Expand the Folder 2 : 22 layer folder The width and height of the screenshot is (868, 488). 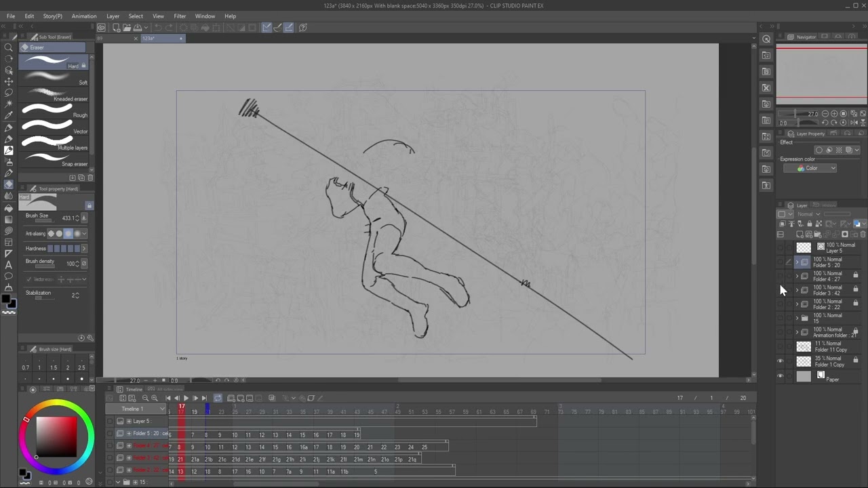(x=797, y=304)
